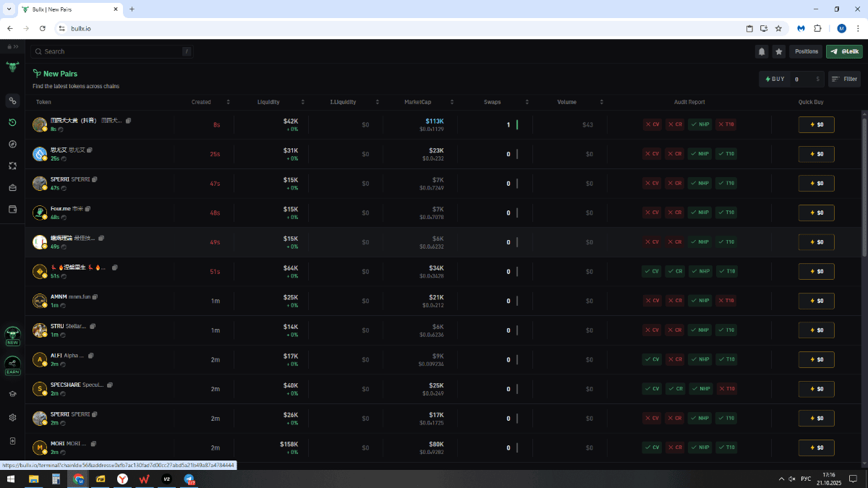Open the Positions button
This screenshot has width=868, height=488.
[806, 51]
